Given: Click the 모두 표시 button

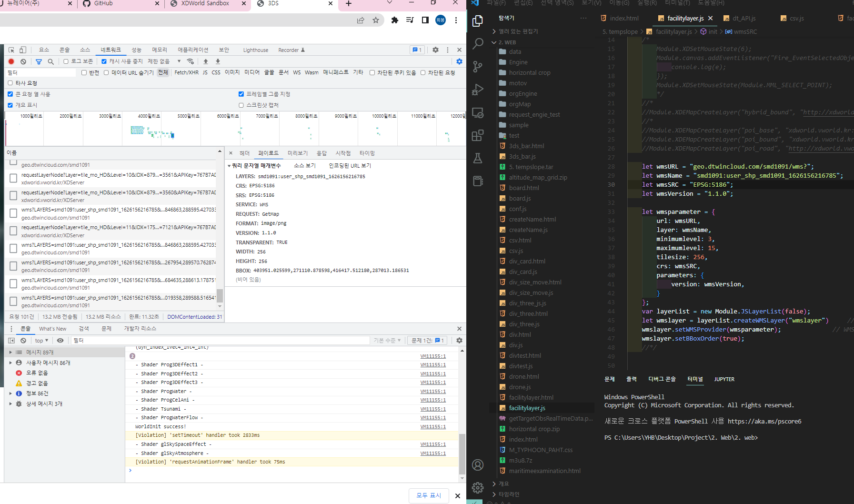Looking at the screenshot, I should [428, 495].
